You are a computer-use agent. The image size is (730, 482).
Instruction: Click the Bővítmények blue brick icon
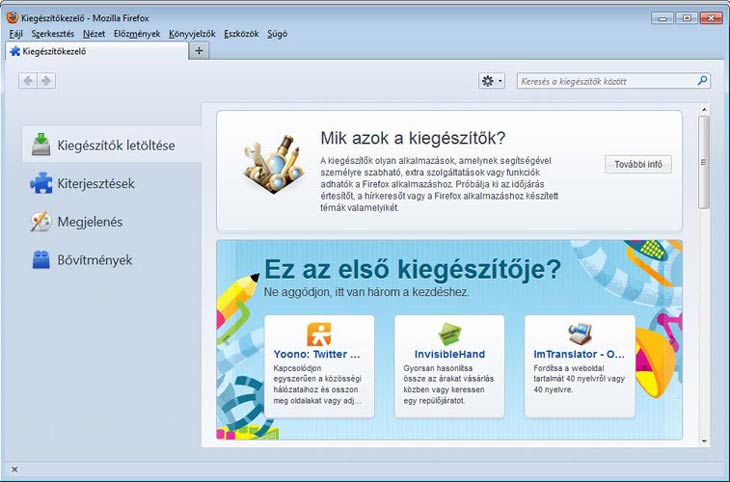pos(41,260)
